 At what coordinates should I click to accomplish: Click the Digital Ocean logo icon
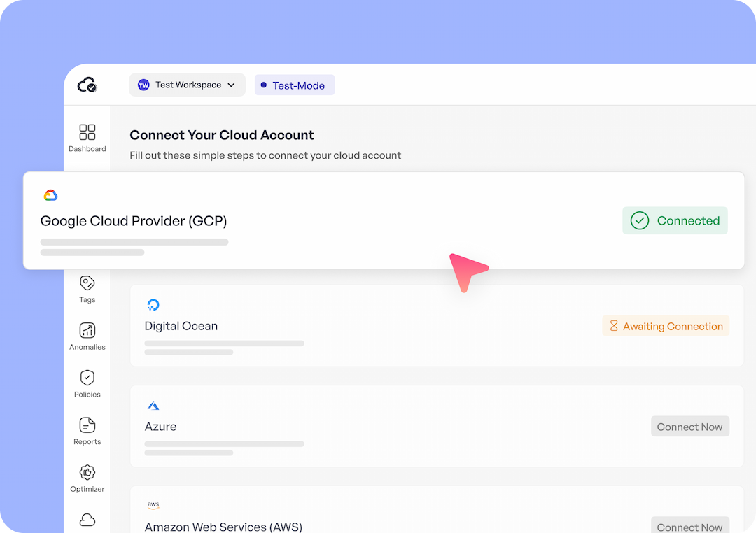pyautogui.click(x=153, y=304)
